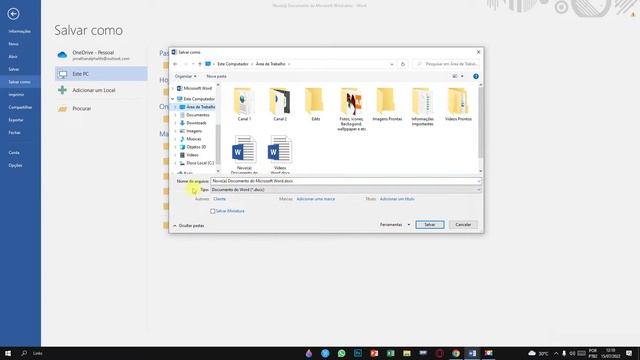Click the Word icon in taskbar

472,353
